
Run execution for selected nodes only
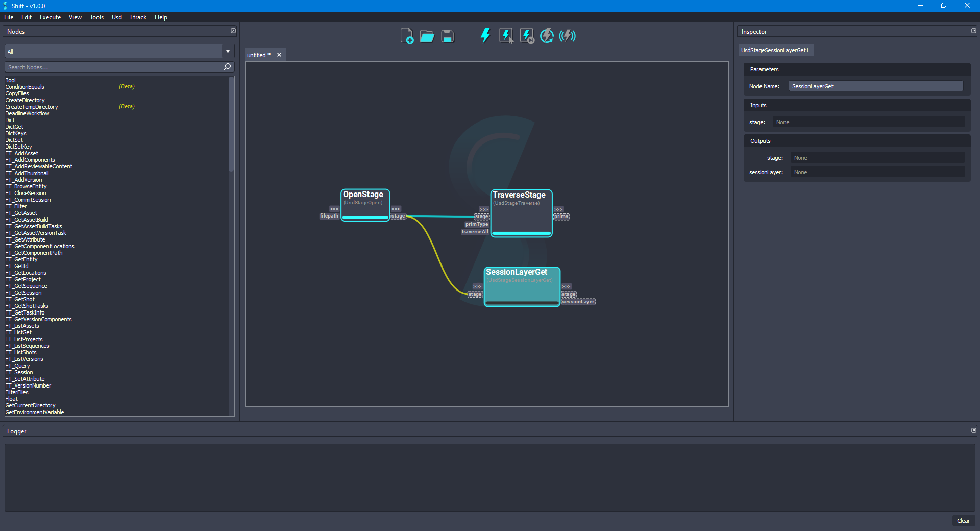coord(506,36)
